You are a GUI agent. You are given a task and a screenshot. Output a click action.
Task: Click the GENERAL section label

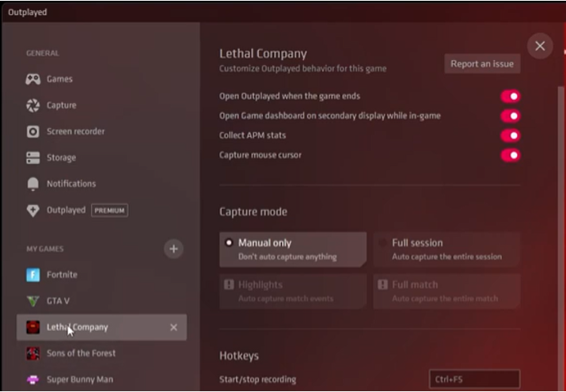click(42, 53)
